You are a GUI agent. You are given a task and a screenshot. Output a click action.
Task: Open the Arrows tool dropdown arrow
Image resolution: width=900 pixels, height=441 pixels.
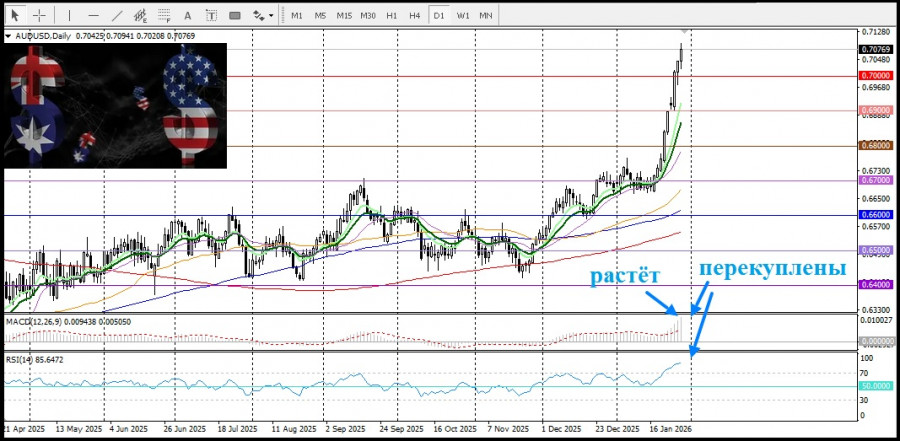(271, 16)
